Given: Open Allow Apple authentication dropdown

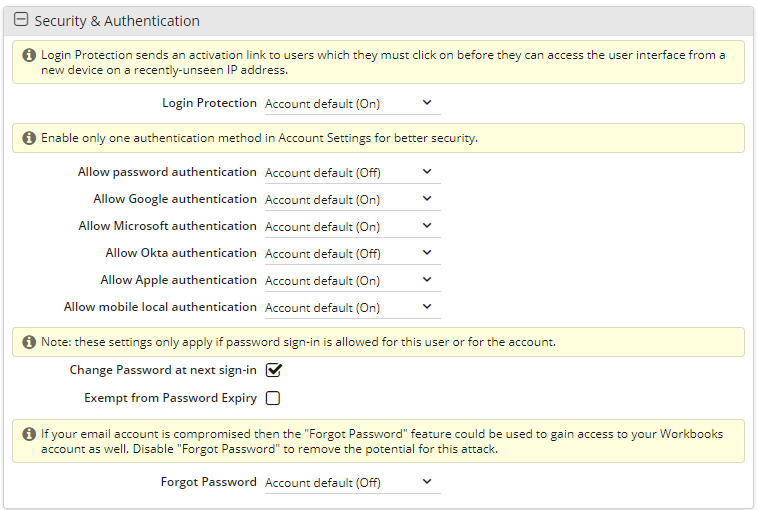Looking at the screenshot, I should 352,281.
